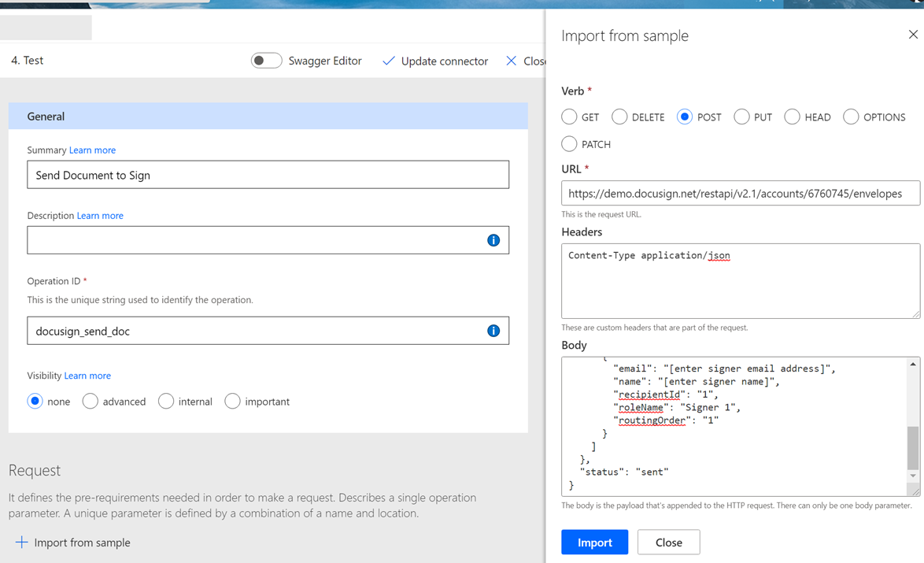The width and height of the screenshot is (924, 563).
Task: Open the Summary Learn more link
Action: point(92,150)
